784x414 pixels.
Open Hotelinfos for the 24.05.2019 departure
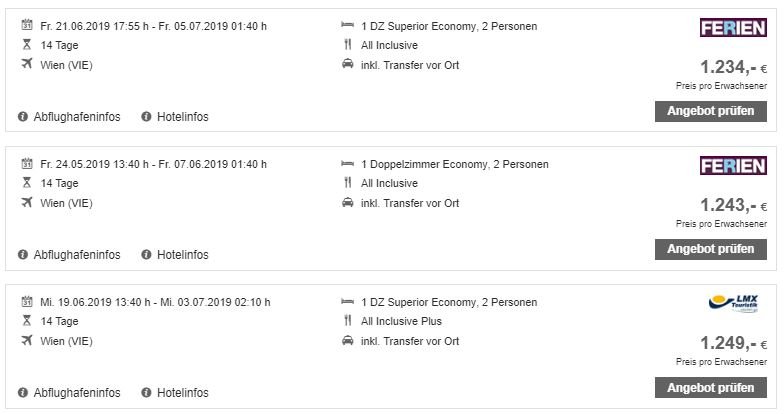182,255
